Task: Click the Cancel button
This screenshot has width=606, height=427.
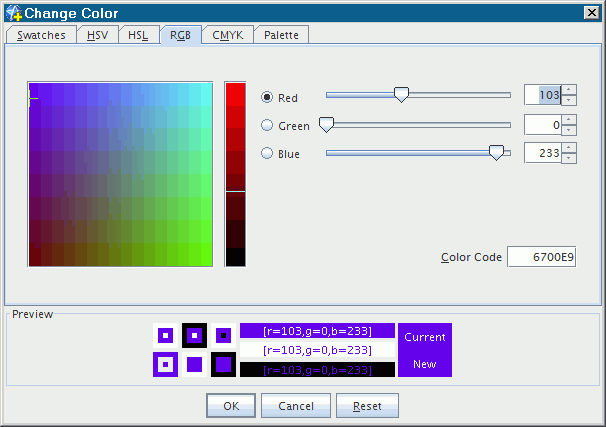Action: pyautogui.click(x=295, y=406)
